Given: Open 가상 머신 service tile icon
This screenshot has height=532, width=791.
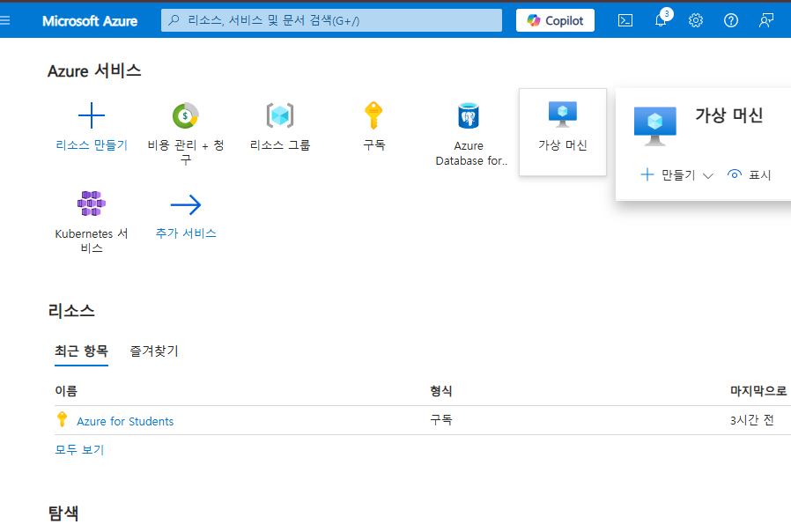Looking at the screenshot, I should point(563,115).
